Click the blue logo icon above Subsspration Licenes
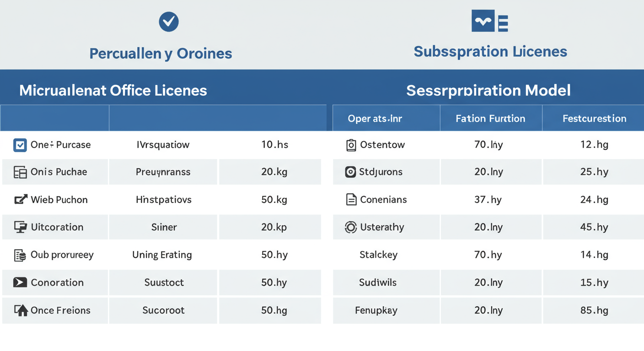The image size is (644, 351). (x=489, y=21)
